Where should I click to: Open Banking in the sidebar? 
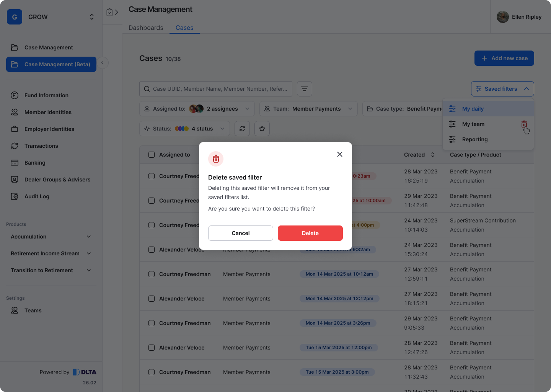coord(35,163)
